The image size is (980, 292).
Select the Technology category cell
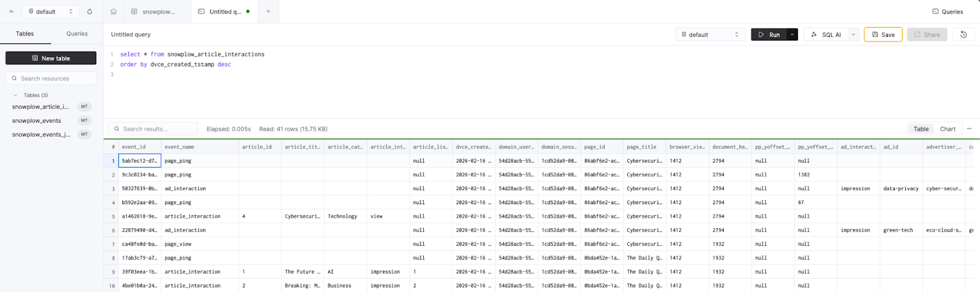pos(345,216)
